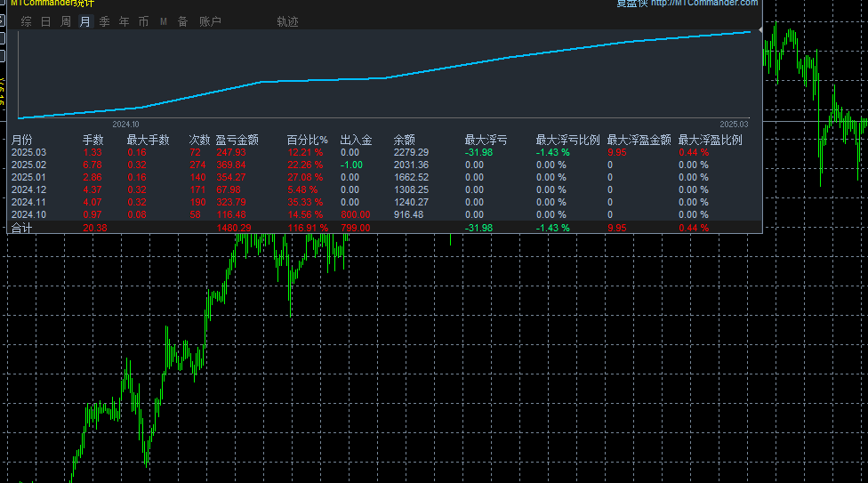Click the 2024.10 chart axis label

[x=125, y=125]
